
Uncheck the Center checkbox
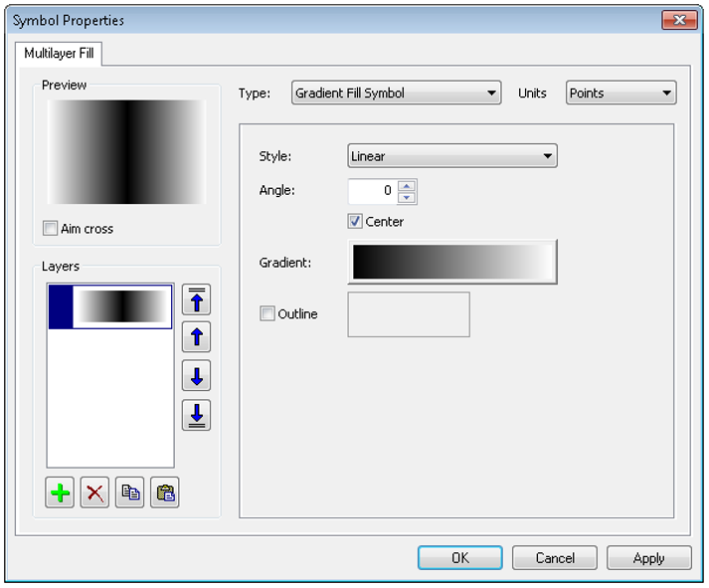coord(355,222)
